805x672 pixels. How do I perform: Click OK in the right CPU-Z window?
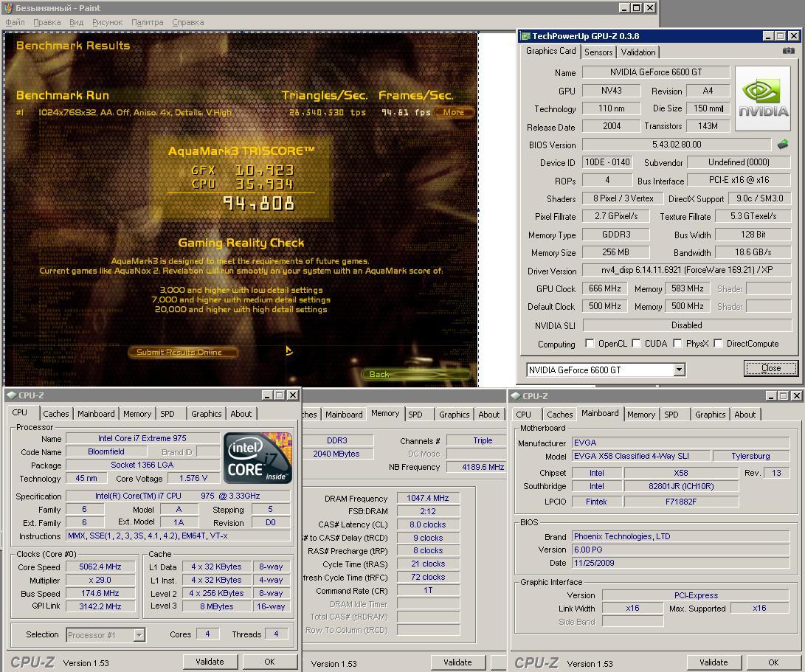tap(773, 662)
